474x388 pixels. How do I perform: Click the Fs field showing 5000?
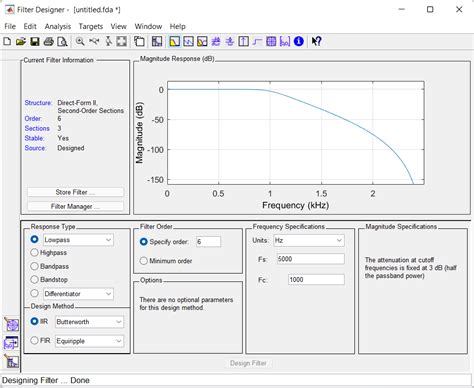(x=311, y=259)
